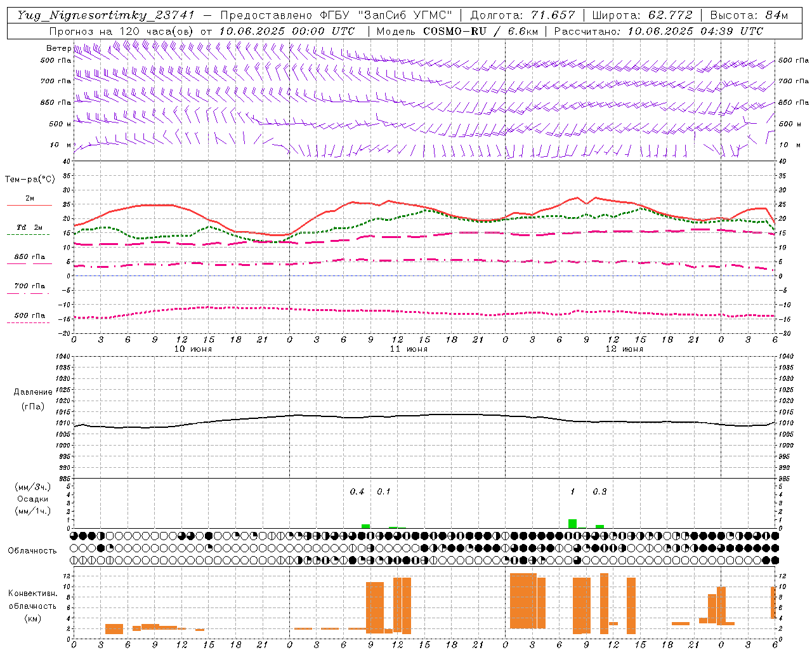Click the Ветер wind panel label
This screenshot has height=650, width=812.
pyautogui.click(x=58, y=48)
